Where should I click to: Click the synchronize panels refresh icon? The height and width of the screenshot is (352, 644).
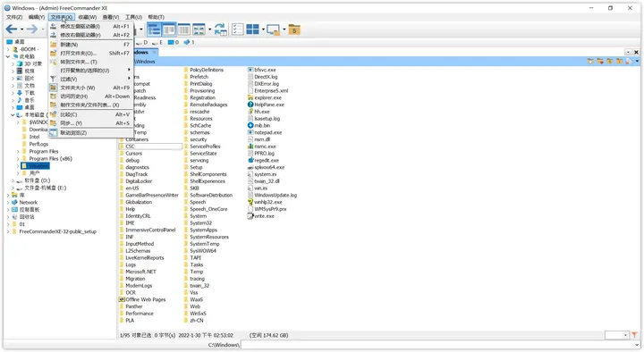click(221, 29)
